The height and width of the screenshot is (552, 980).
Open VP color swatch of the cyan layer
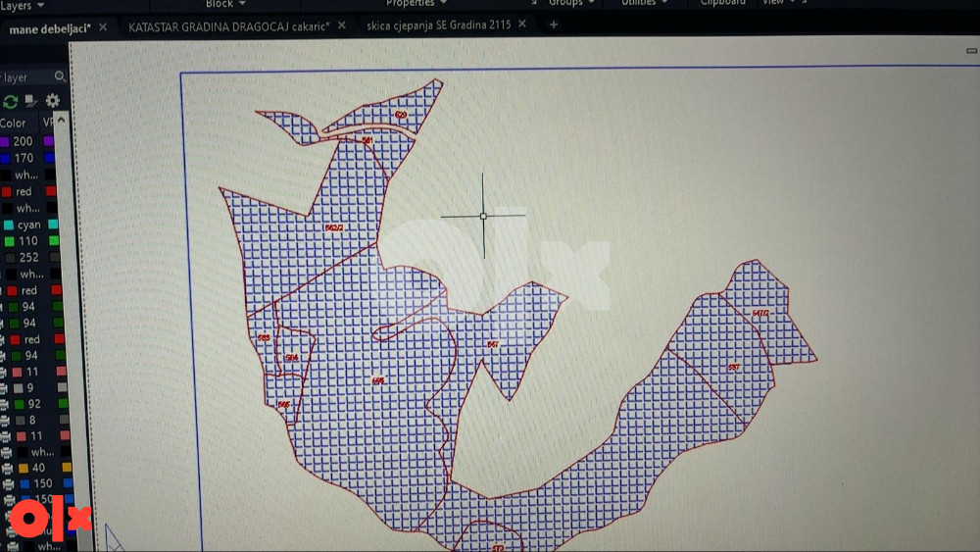pyautogui.click(x=53, y=224)
